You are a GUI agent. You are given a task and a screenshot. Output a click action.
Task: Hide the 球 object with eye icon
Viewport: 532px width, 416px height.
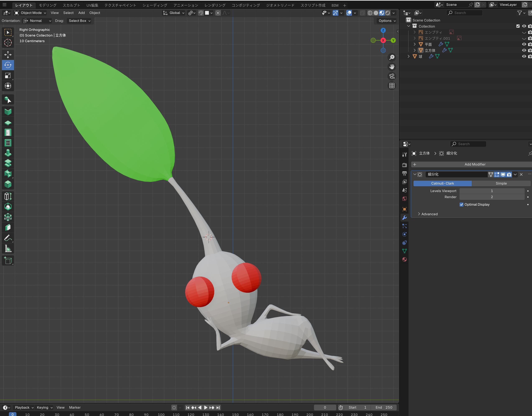pyautogui.click(x=524, y=57)
